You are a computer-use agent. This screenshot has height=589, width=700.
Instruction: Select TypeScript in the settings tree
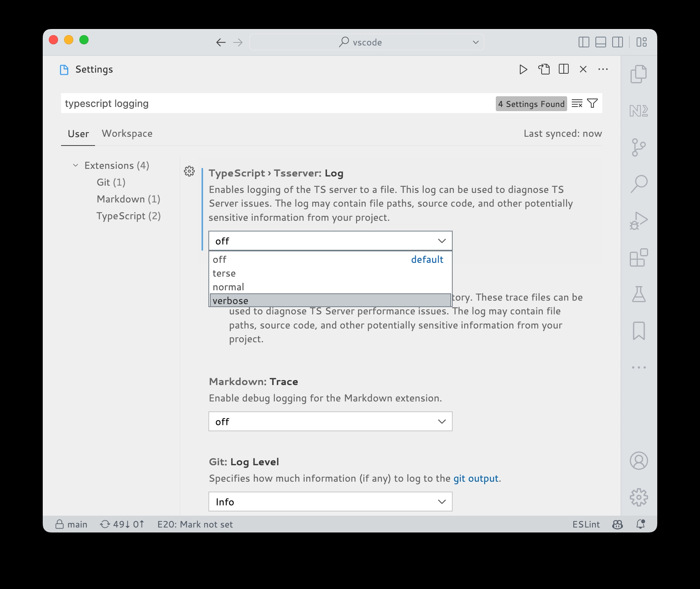click(129, 216)
